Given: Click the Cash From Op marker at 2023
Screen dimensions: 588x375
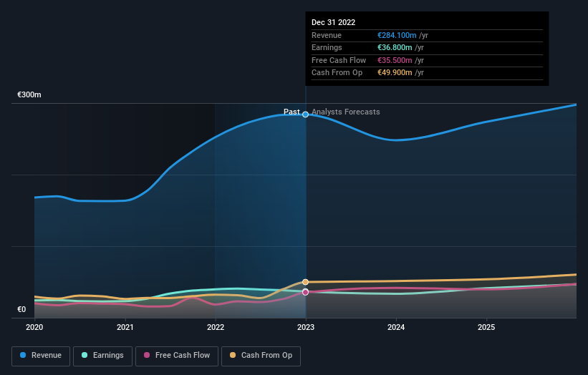Looking at the screenshot, I should pyautogui.click(x=306, y=282).
